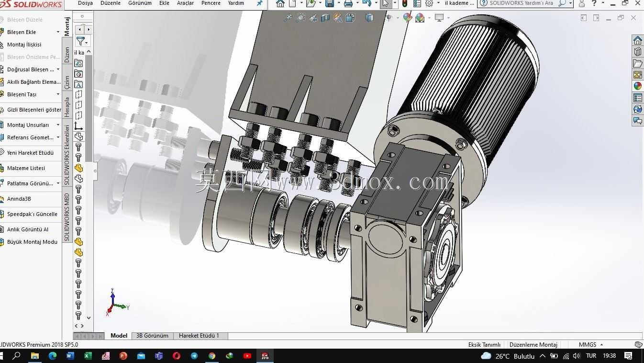
Task: Expand Bileşen Ekle dropdown arrow
Action: (58, 32)
